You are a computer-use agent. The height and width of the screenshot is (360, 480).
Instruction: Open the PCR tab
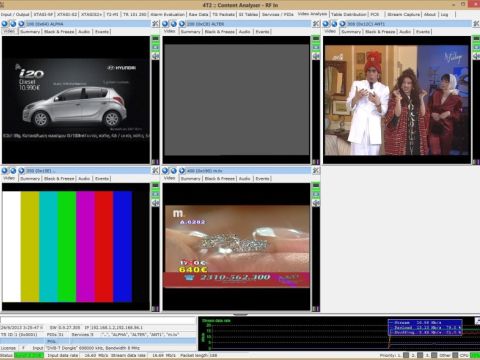click(x=375, y=14)
